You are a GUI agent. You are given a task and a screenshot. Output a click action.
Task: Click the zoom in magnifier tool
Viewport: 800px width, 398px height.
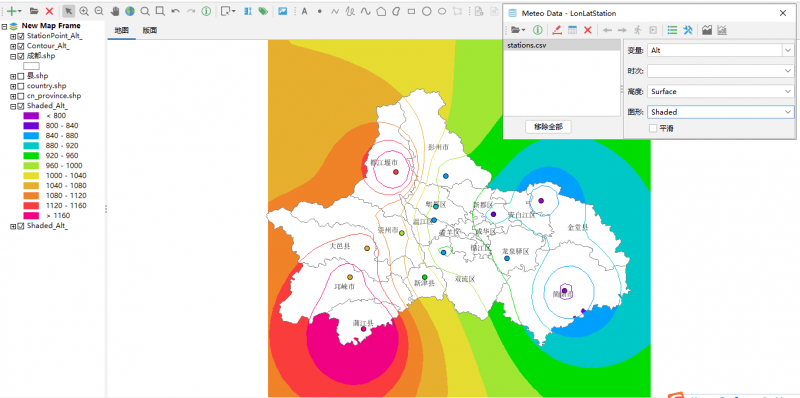(x=84, y=11)
